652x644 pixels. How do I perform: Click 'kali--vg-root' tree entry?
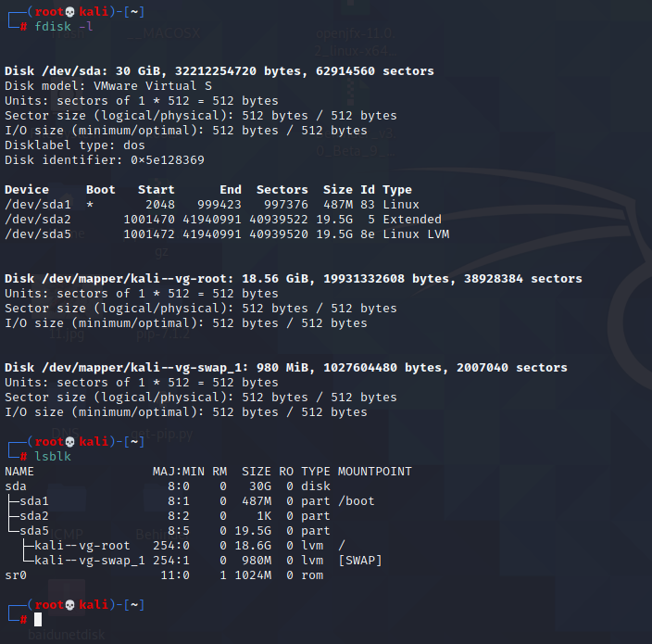click(82, 546)
